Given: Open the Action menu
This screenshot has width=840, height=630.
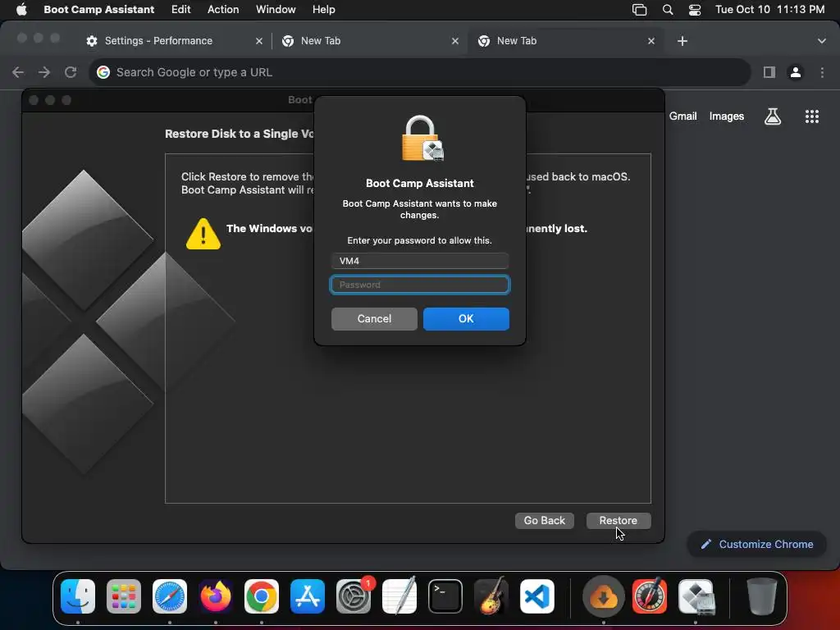Looking at the screenshot, I should [223, 9].
